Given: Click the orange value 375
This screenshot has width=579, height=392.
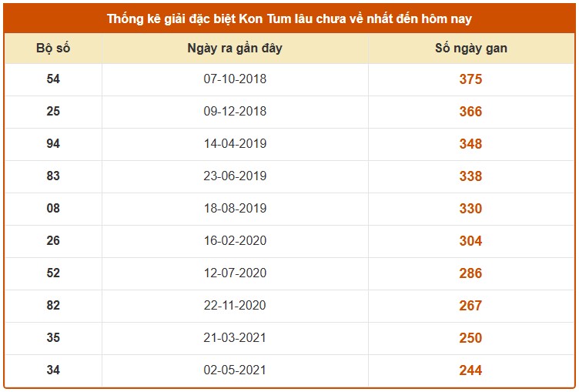Looking at the screenshot, I should [x=470, y=79].
